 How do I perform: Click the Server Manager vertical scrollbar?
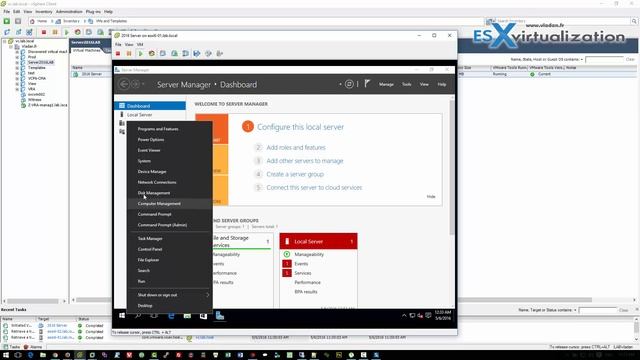point(452,167)
